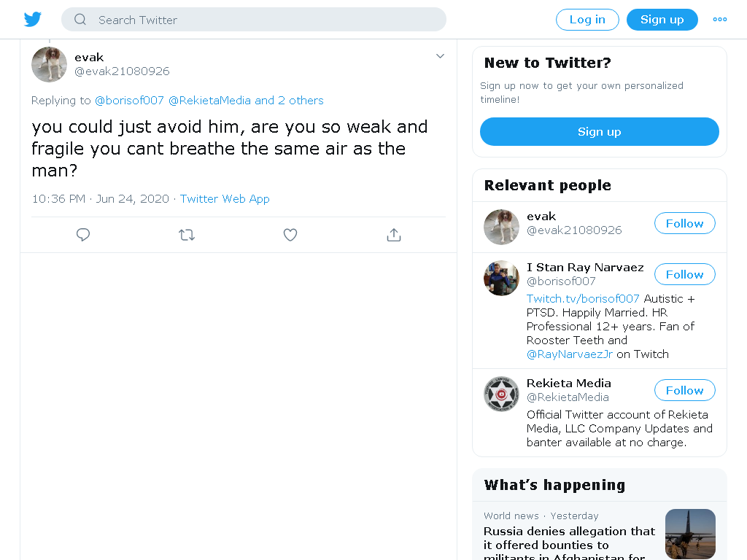Follow Rekieta Media account
This screenshot has width=747, height=560.
[x=684, y=391]
